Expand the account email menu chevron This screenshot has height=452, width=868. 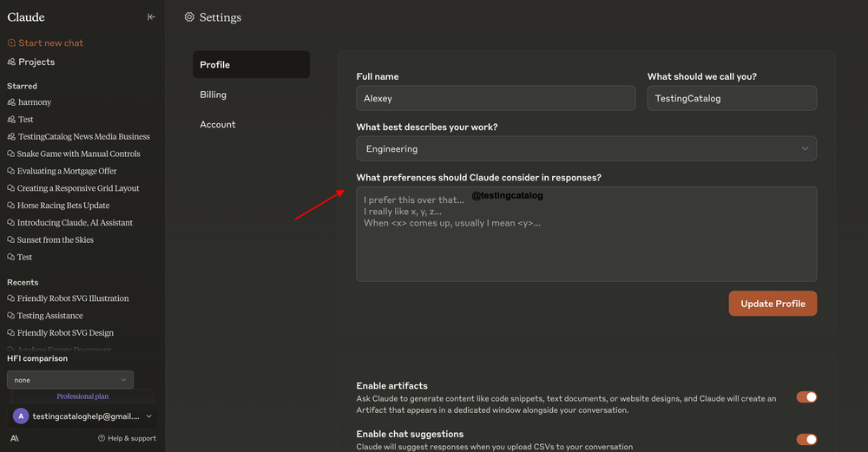click(148, 416)
